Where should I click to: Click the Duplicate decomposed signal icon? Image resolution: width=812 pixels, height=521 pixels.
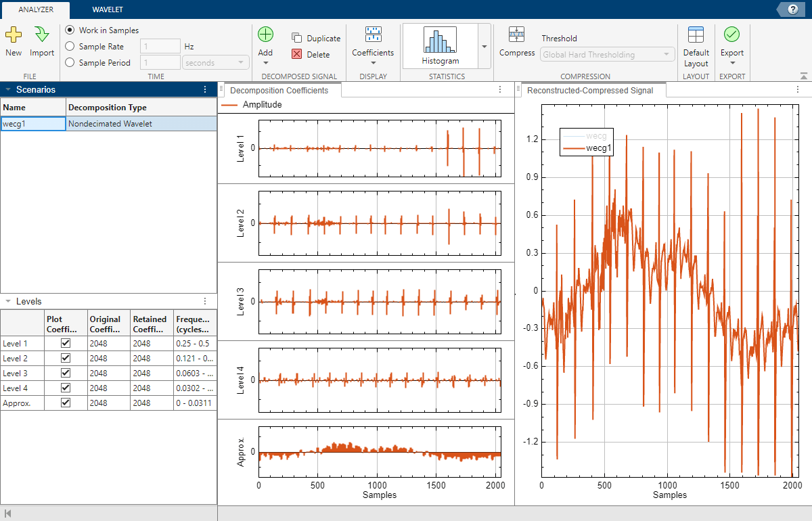pyautogui.click(x=297, y=38)
